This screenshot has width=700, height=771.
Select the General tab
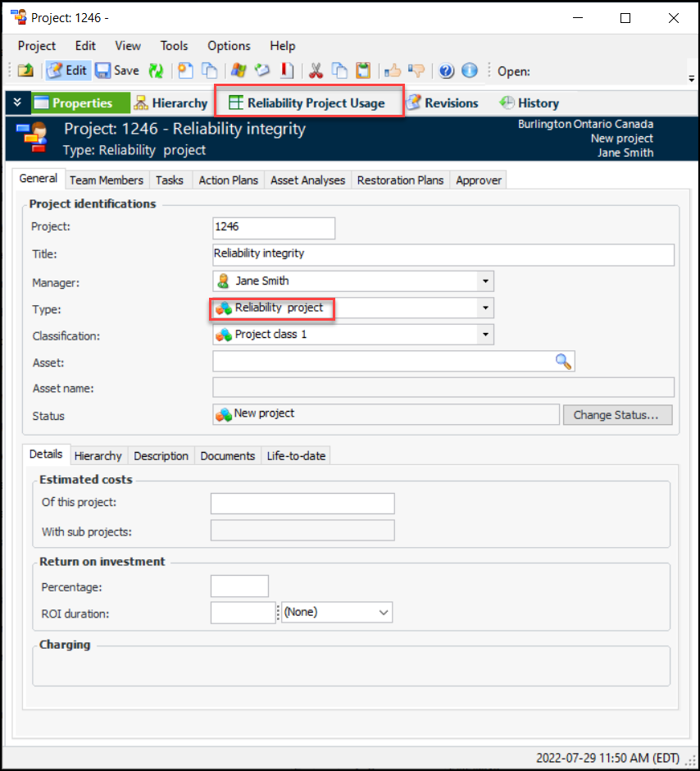click(39, 179)
